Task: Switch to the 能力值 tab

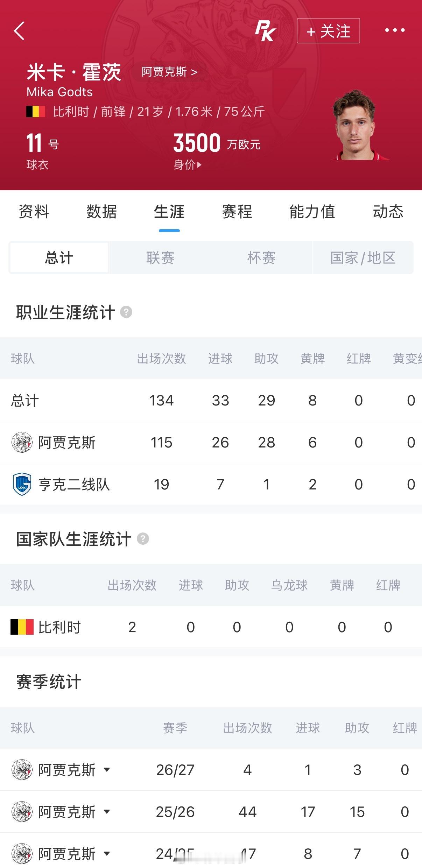Action: point(312,212)
